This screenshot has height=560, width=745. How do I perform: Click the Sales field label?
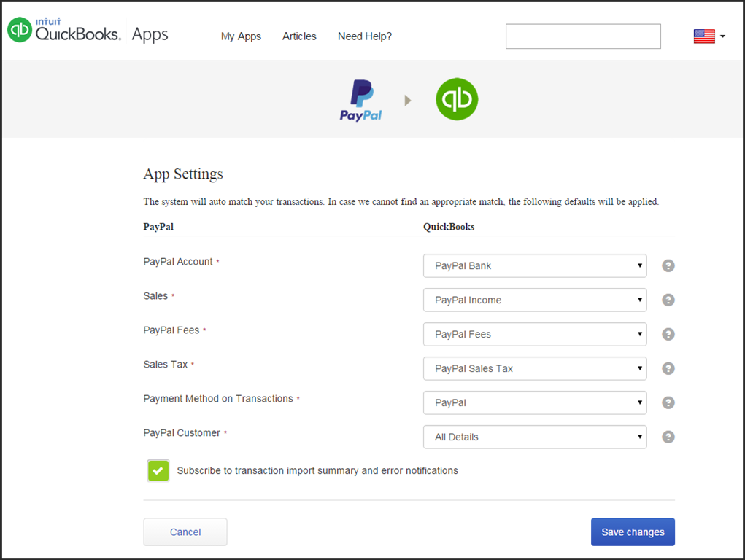coord(155,296)
